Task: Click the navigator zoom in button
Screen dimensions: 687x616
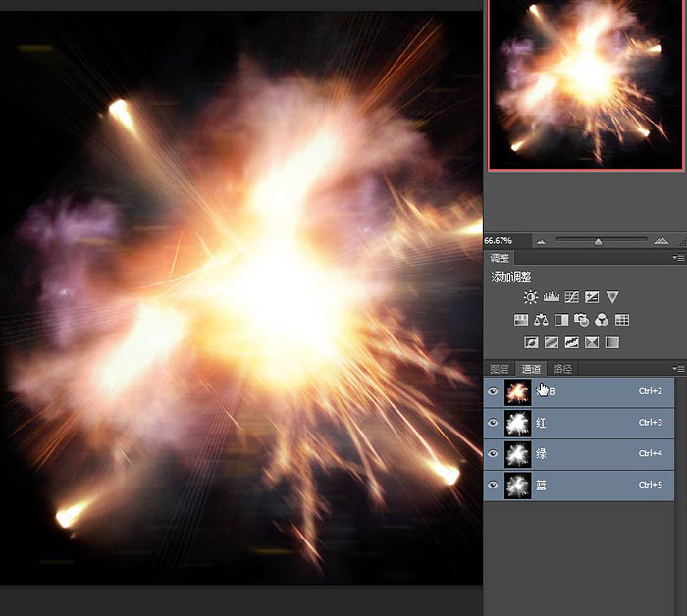Action: [x=661, y=240]
